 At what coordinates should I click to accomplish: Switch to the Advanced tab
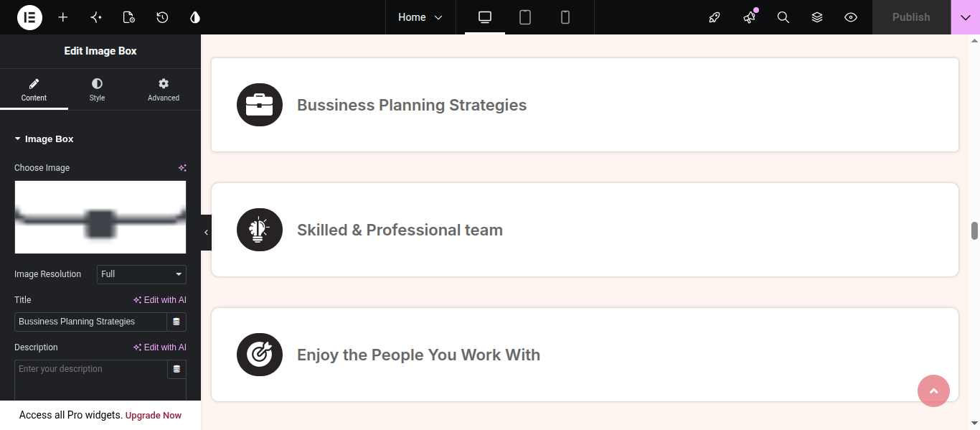[164, 90]
